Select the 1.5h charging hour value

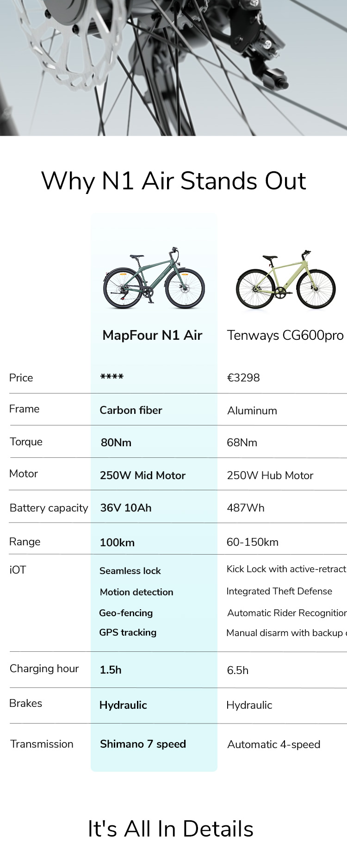[111, 670]
